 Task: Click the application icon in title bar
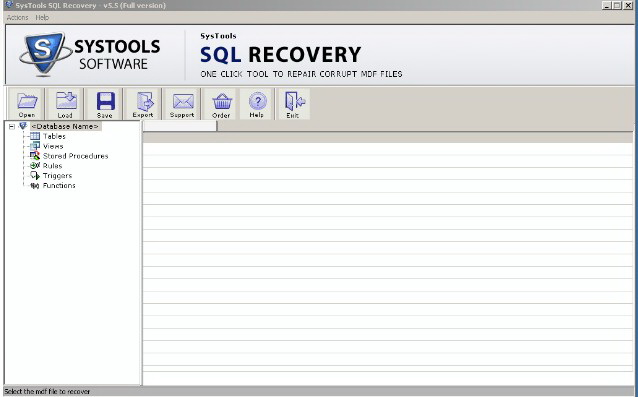coord(9,5)
